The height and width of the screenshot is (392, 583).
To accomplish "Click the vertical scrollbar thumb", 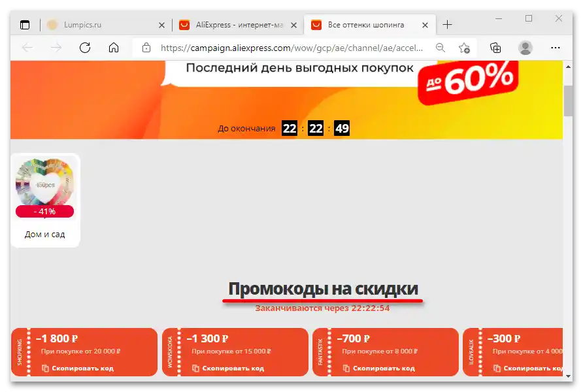I will coord(568,101).
